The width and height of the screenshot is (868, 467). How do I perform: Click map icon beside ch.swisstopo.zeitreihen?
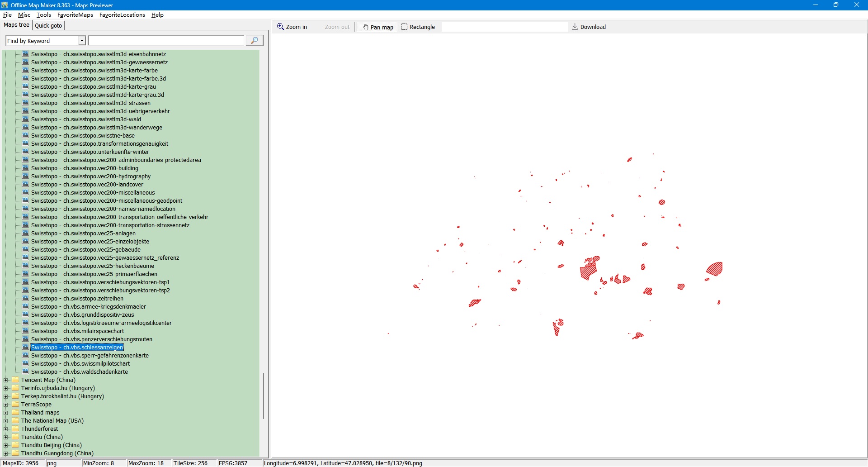pyautogui.click(x=26, y=298)
